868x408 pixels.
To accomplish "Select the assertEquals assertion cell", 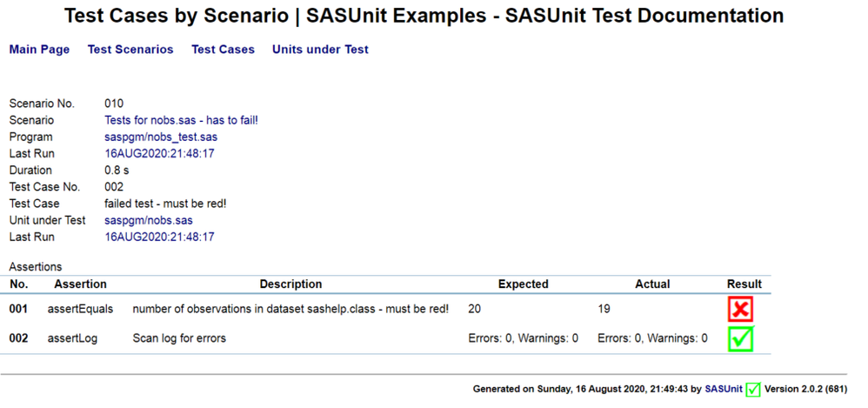I will coord(80,309).
